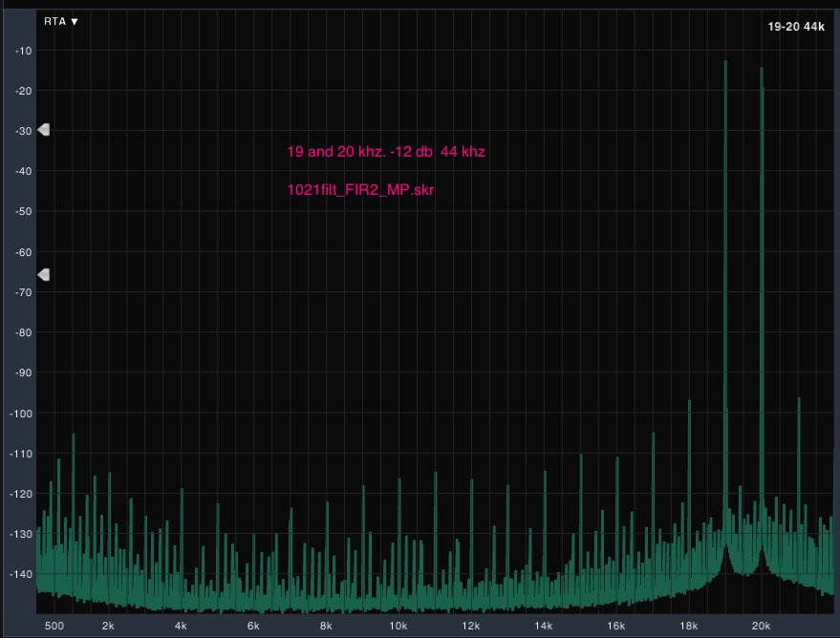This screenshot has height=638, width=840.
Task: Click the -40 dB axis label
Action: pos(23,171)
